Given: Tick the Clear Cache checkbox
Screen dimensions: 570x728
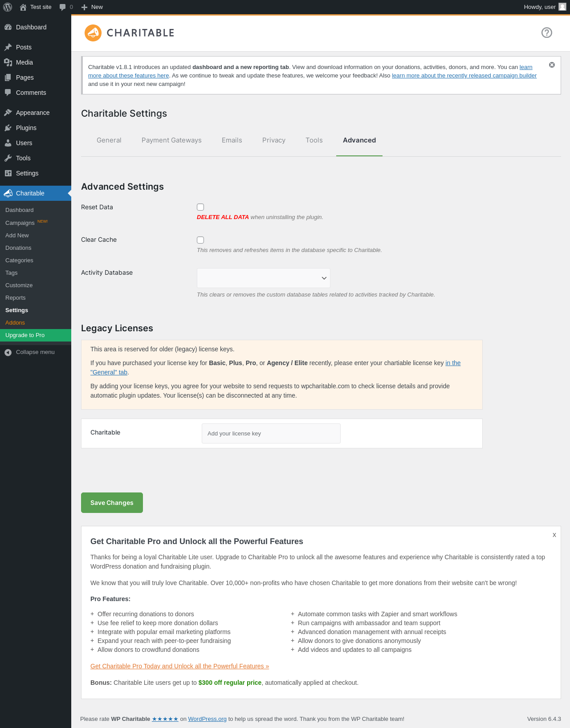Looking at the screenshot, I should click(200, 240).
